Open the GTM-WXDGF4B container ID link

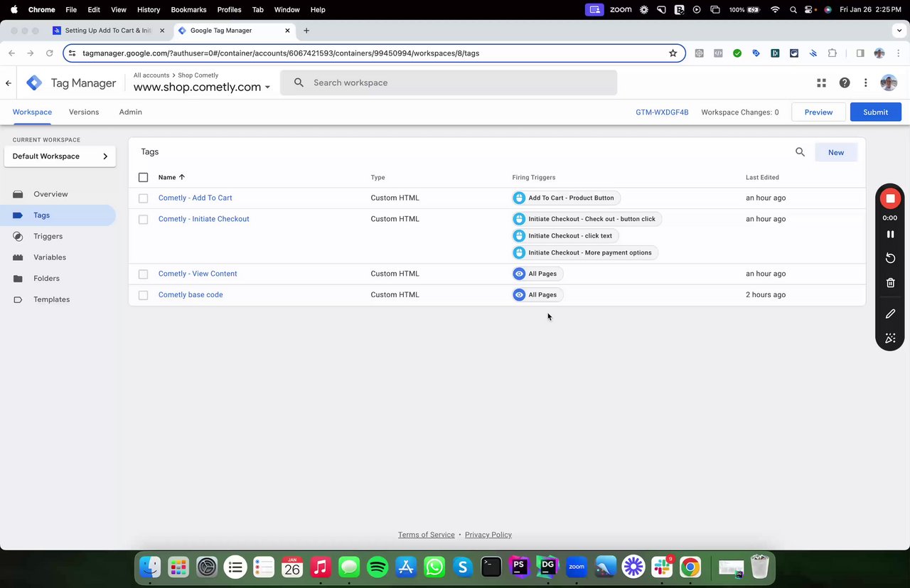[662, 112]
